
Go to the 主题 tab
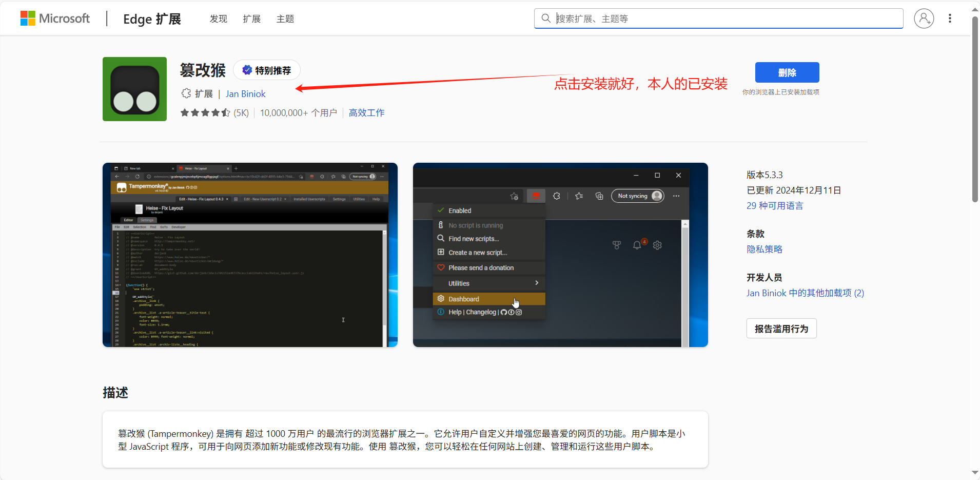(x=285, y=19)
